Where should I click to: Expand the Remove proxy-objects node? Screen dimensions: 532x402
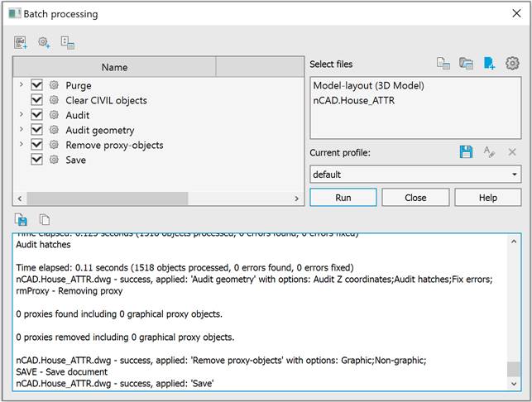[21, 144]
